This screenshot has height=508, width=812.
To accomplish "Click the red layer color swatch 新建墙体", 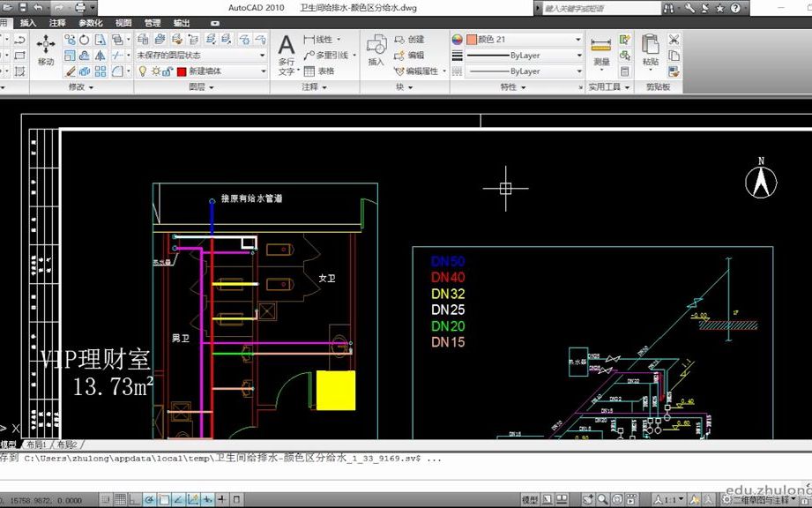I will [x=182, y=71].
